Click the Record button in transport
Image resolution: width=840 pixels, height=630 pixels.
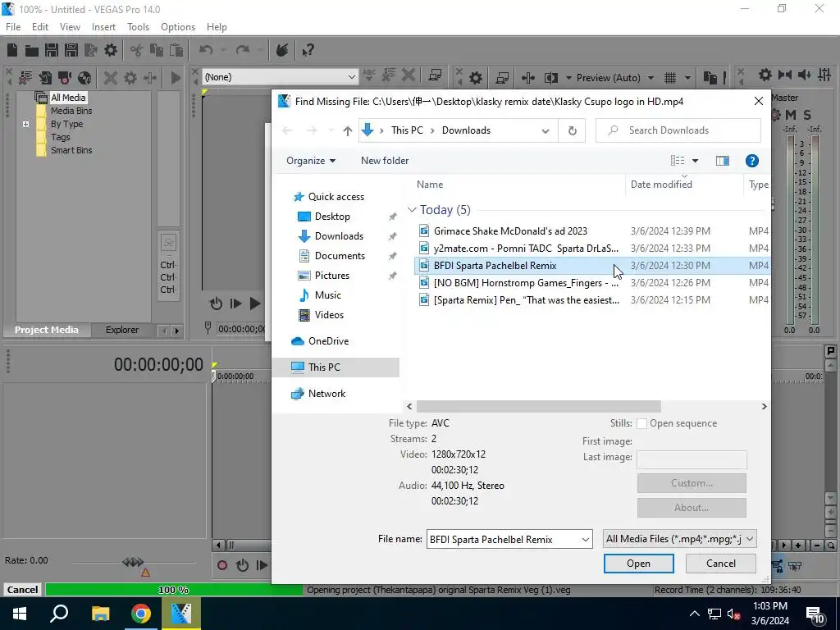[222, 565]
